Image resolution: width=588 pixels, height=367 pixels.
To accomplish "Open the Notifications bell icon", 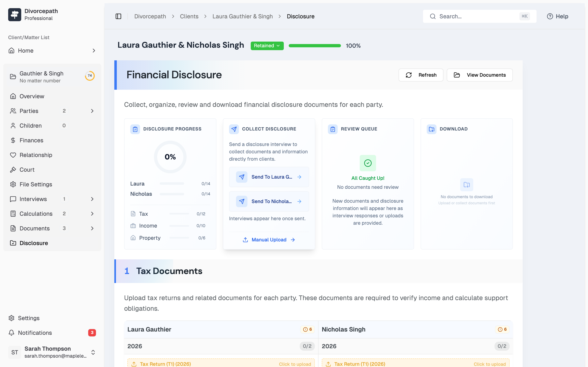I will 12,333.
